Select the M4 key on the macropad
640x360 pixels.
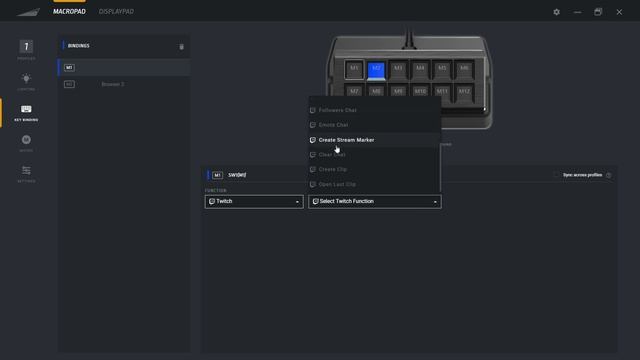(x=420, y=69)
